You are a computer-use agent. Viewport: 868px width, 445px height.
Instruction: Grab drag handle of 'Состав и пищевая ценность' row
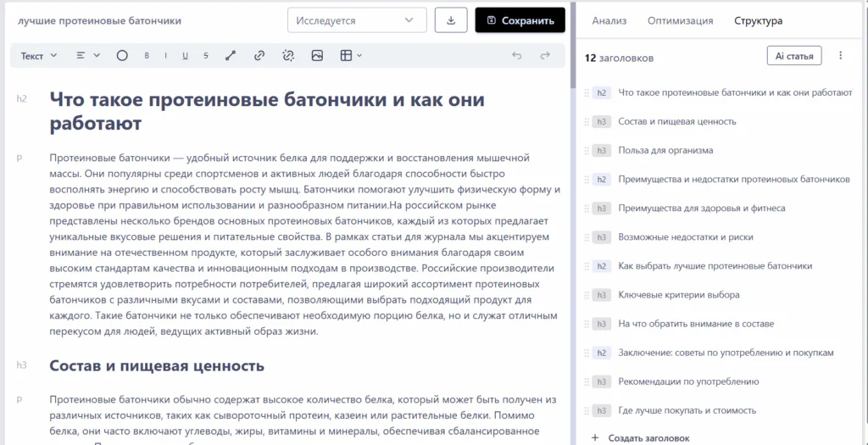tap(587, 122)
